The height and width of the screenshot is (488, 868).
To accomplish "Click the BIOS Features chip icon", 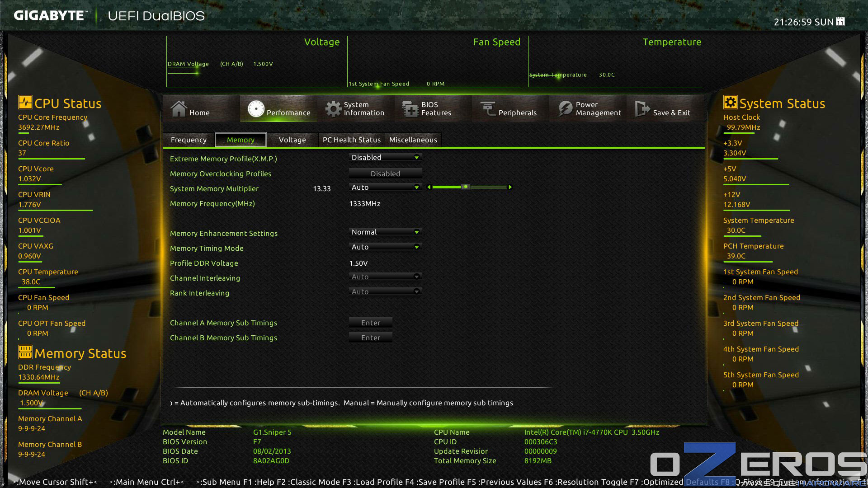I will (x=410, y=109).
